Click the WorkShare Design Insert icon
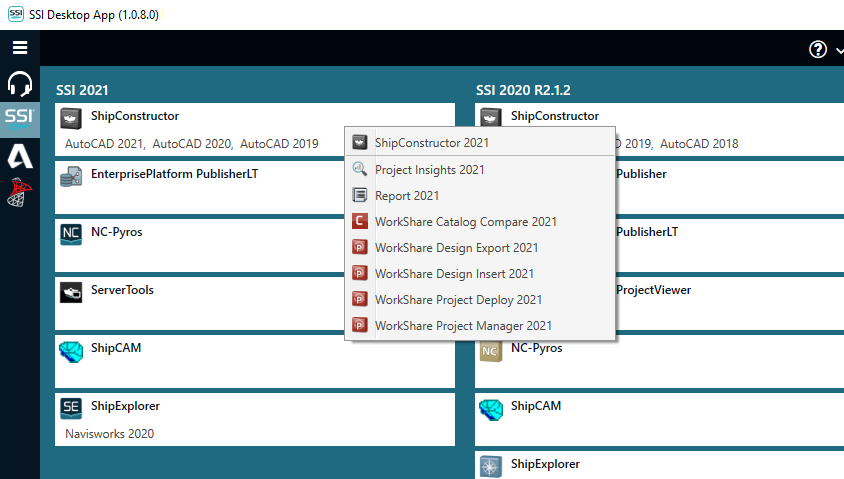This screenshot has width=844, height=479. pos(360,273)
